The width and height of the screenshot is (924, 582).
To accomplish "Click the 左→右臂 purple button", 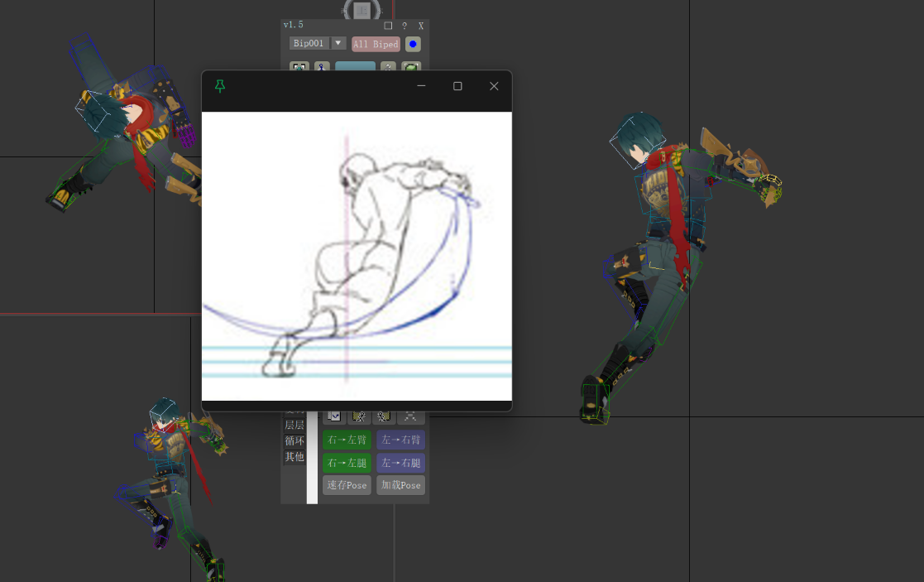I will [400, 440].
